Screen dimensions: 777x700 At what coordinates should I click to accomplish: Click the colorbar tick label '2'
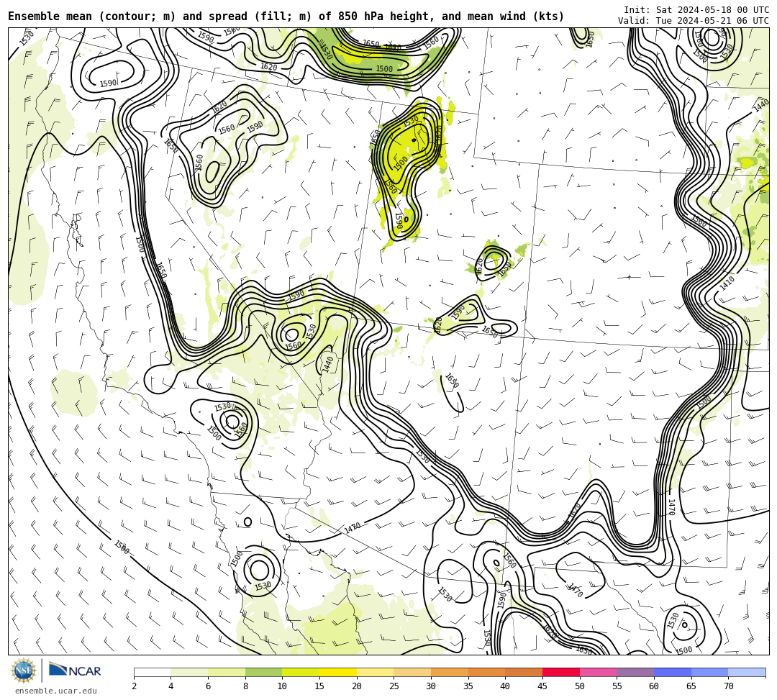point(134,686)
